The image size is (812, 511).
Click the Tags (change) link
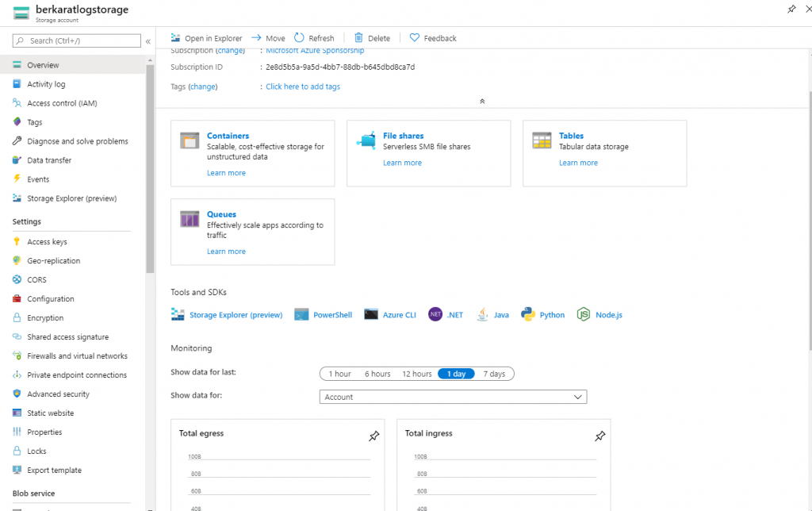tap(203, 86)
